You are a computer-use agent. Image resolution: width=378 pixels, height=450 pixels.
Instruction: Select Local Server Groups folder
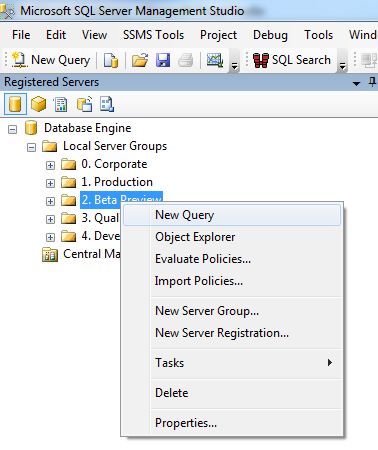point(115,146)
